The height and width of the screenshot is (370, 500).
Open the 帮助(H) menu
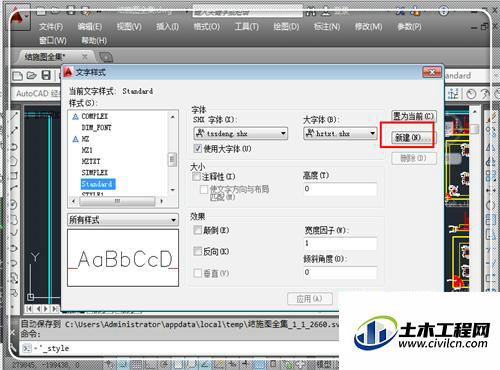coord(94,41)
